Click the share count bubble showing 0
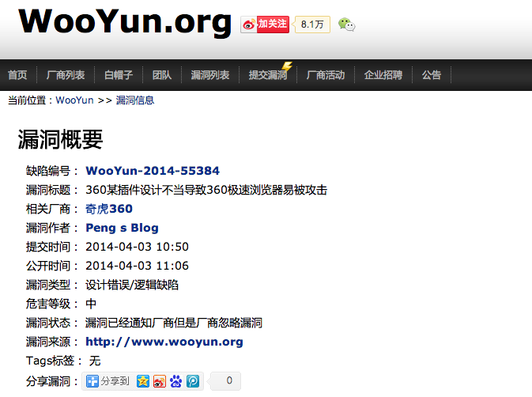Viewport: 532px width, 397px height. tap(228, 381)
